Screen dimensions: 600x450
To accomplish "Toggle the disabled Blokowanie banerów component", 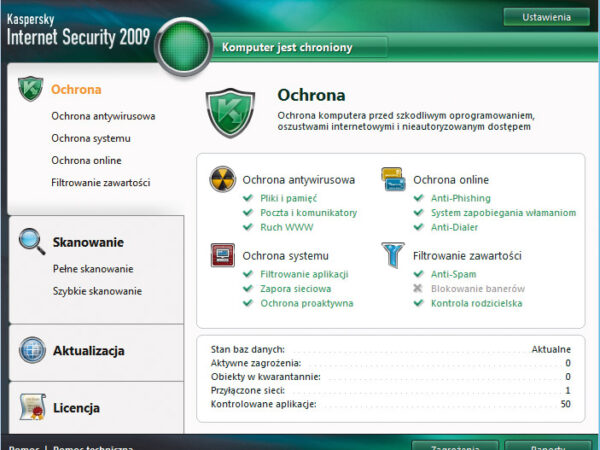I will [x=477, y=288].
